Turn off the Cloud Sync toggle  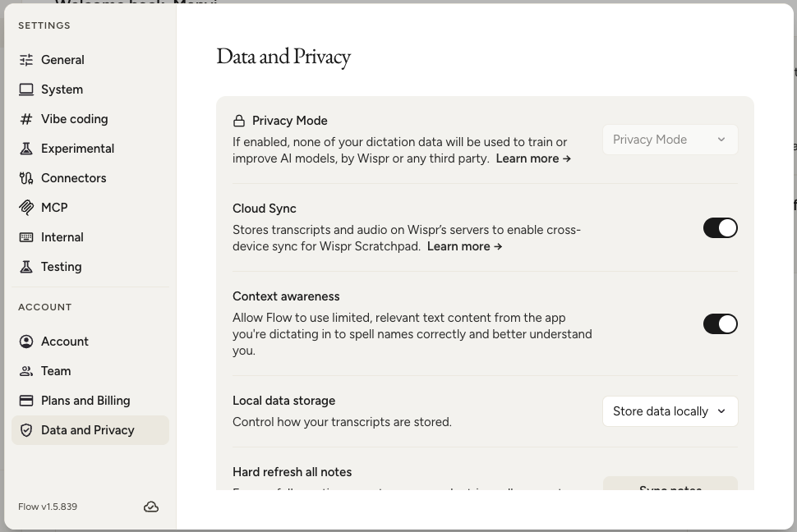721,228
